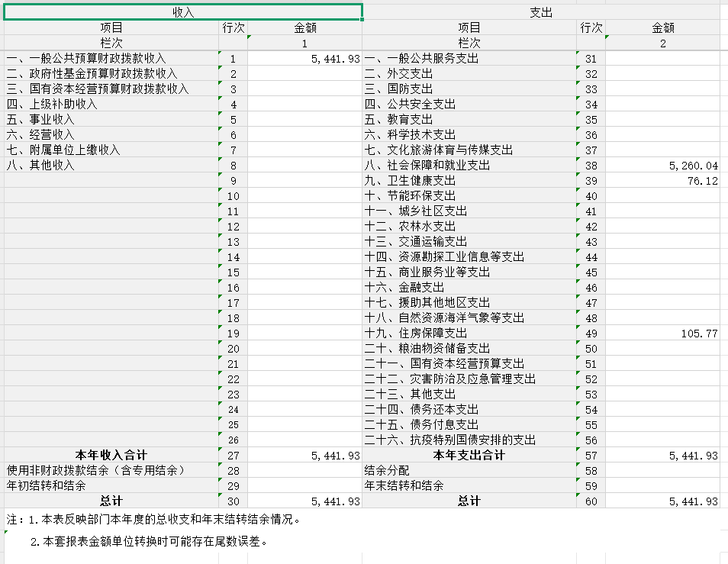Click the 76.12 amount cell

pos(662,181)
